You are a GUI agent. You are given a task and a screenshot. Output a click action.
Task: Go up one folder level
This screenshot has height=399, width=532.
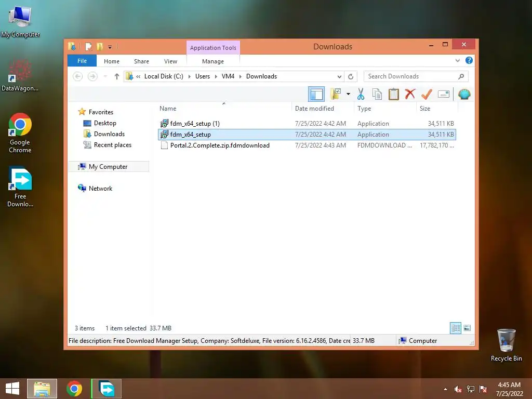pos(117,76)
